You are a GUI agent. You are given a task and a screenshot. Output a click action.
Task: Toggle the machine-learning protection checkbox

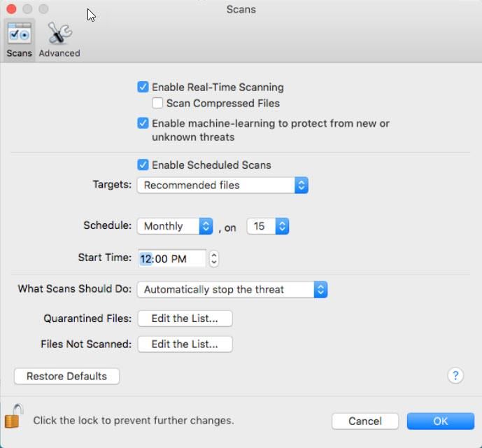143,123
